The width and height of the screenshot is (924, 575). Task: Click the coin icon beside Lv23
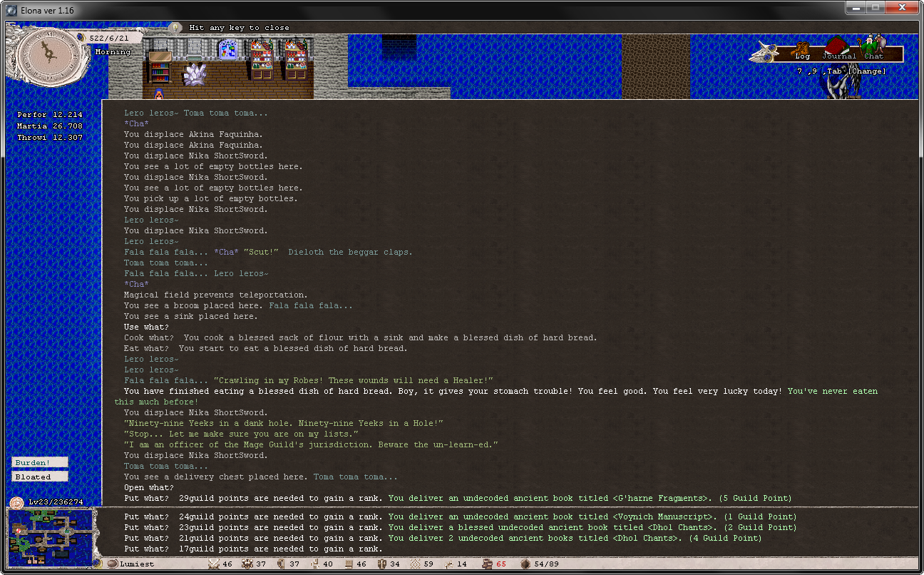17,502
